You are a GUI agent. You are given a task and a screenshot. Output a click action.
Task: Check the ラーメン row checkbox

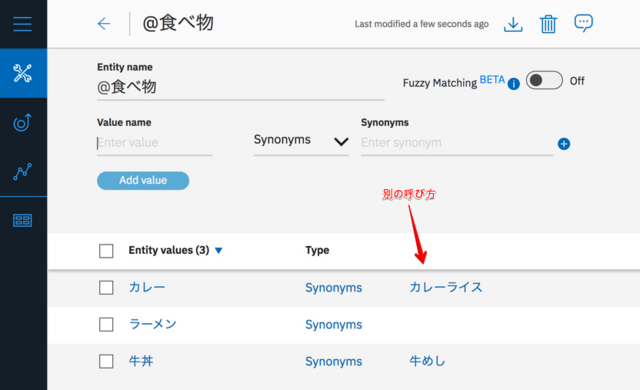click(106, 325)
